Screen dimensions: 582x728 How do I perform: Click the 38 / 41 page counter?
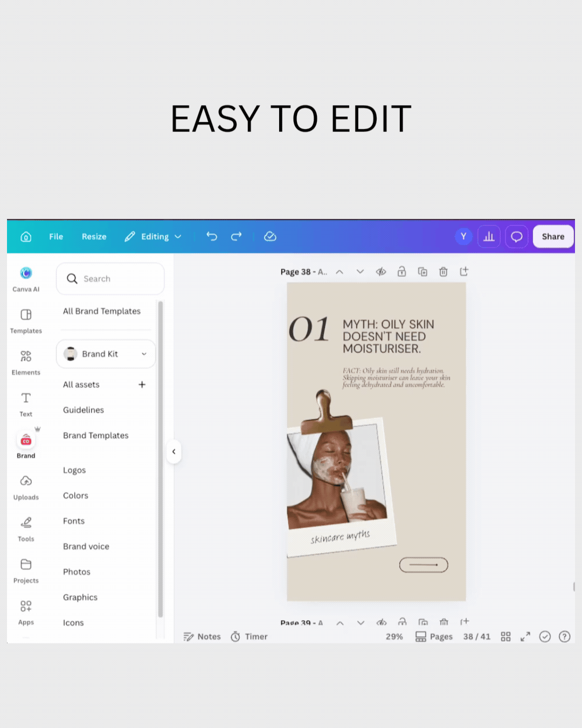click(477, 637)
